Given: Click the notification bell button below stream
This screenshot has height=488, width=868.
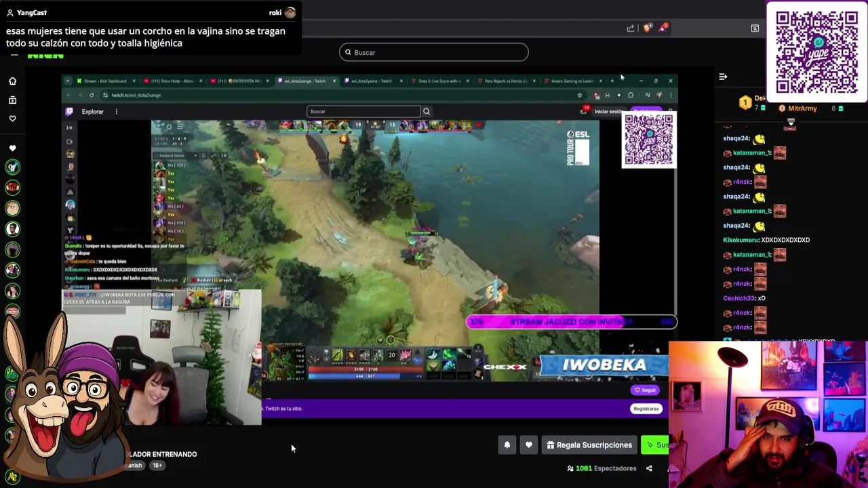Looking at the screenshot, I should 507,445.
